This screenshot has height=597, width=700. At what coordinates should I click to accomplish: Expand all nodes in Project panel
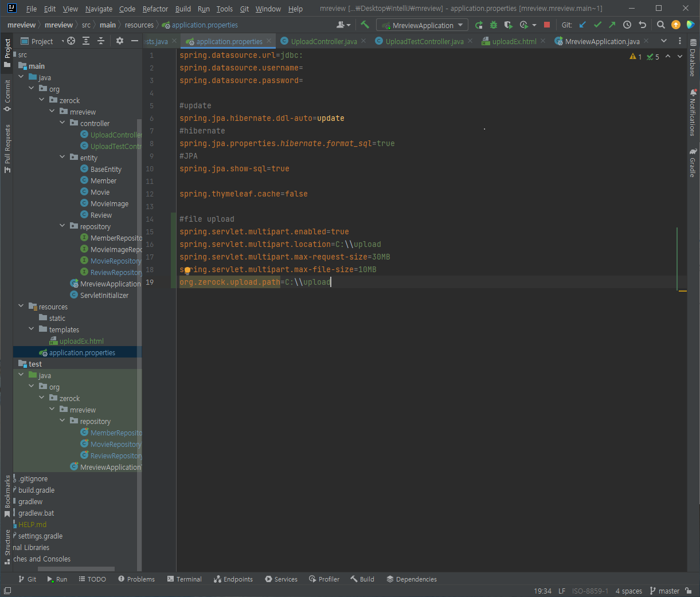point(86,41)
